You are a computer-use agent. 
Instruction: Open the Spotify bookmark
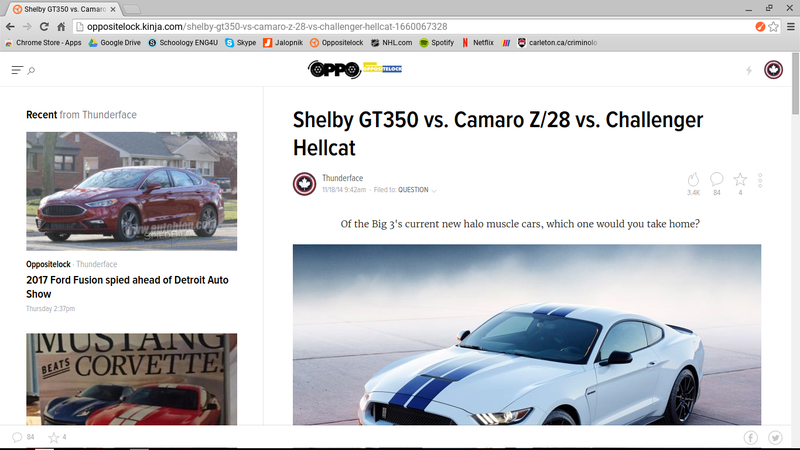(x=437, y=43)
